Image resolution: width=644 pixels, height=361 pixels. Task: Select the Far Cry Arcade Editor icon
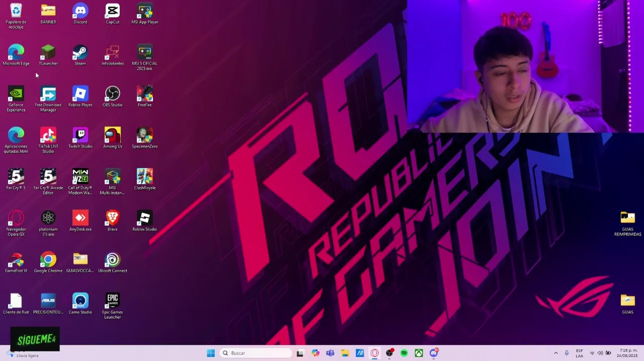[48, 182]
